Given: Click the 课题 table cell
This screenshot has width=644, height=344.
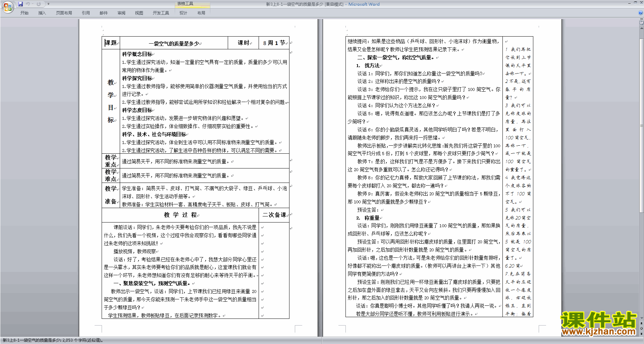Looking at the screenshot, I should tap(111, 43).
